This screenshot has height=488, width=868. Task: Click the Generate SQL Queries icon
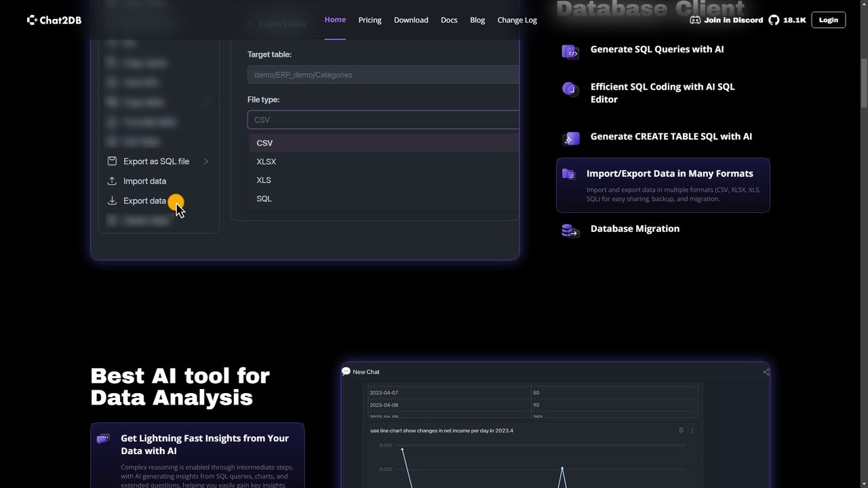pyautogui.click(x=570, y=52)
